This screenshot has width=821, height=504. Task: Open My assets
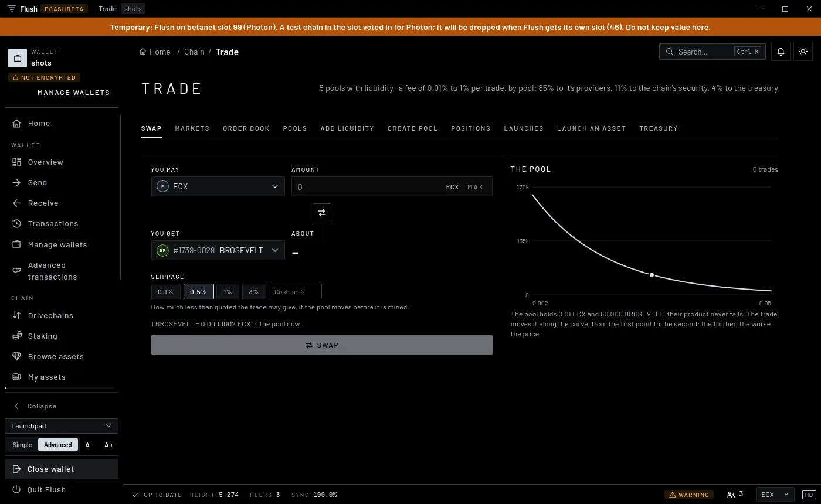(61, 377)
